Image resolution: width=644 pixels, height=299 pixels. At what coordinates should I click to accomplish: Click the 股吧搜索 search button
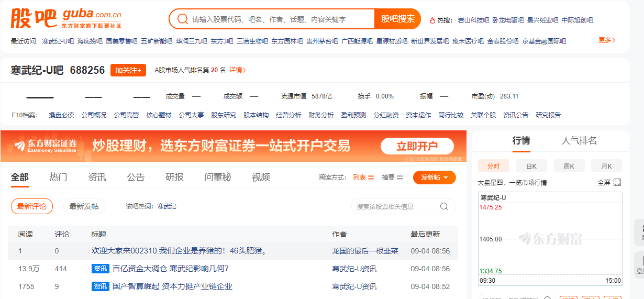(398, 19)
